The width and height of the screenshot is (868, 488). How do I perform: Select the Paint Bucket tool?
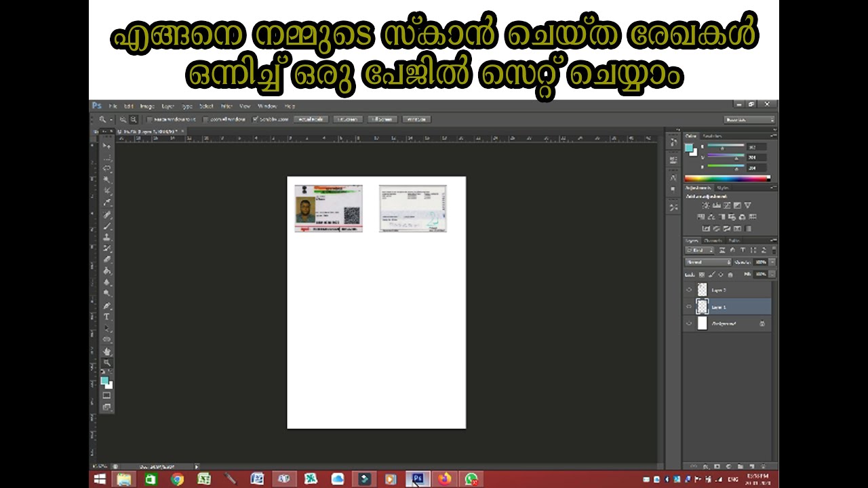[x=106, y=271]
